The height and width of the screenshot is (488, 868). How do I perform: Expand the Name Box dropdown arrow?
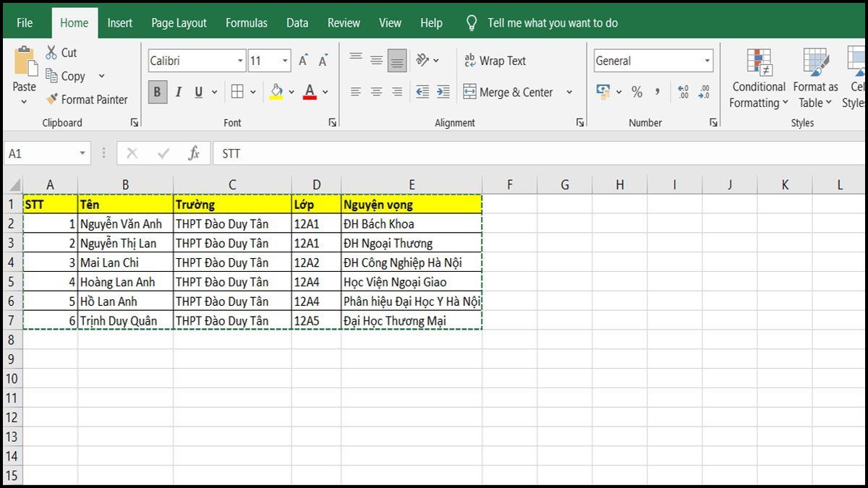tap(82, 153)
